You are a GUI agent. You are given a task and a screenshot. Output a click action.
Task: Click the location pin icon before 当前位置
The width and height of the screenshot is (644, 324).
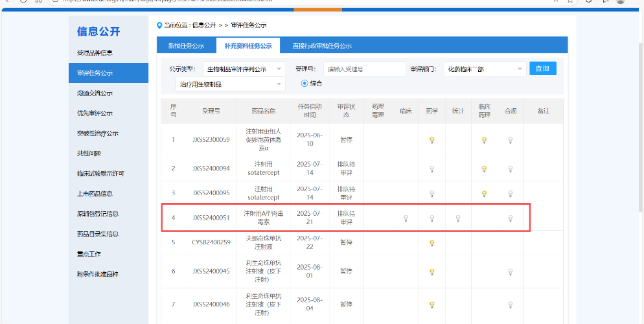point(159,25)
